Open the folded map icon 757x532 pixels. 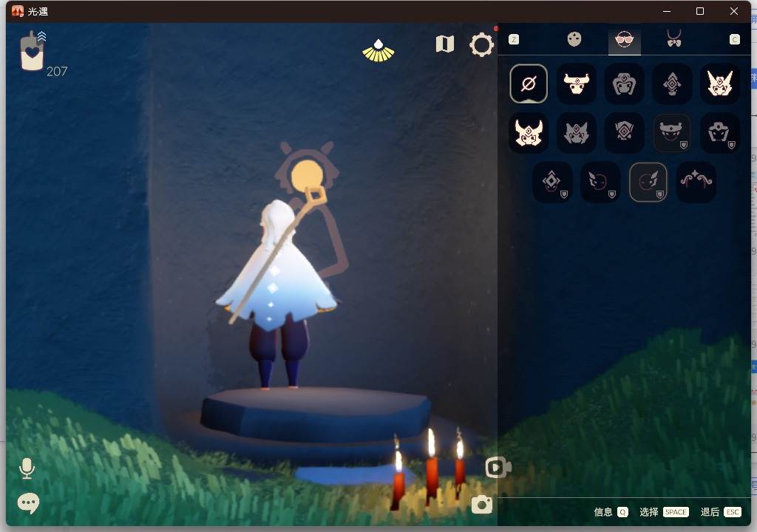(x=444, y=44)
